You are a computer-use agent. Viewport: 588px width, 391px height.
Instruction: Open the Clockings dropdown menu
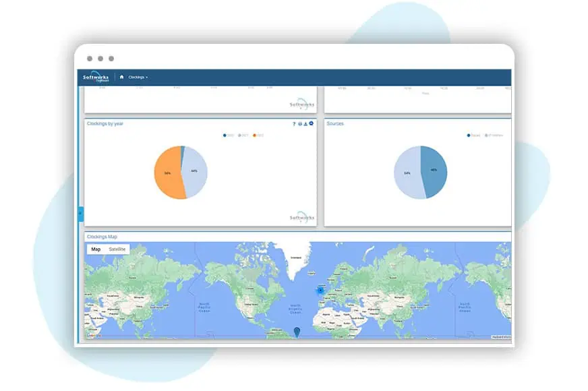[138, 77]
